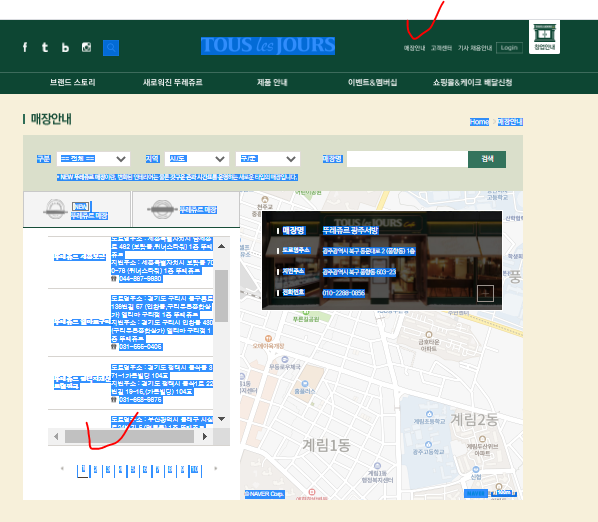The image size is (598, 522).
Task: Select the underlined first page number
Action: [83, 469]
